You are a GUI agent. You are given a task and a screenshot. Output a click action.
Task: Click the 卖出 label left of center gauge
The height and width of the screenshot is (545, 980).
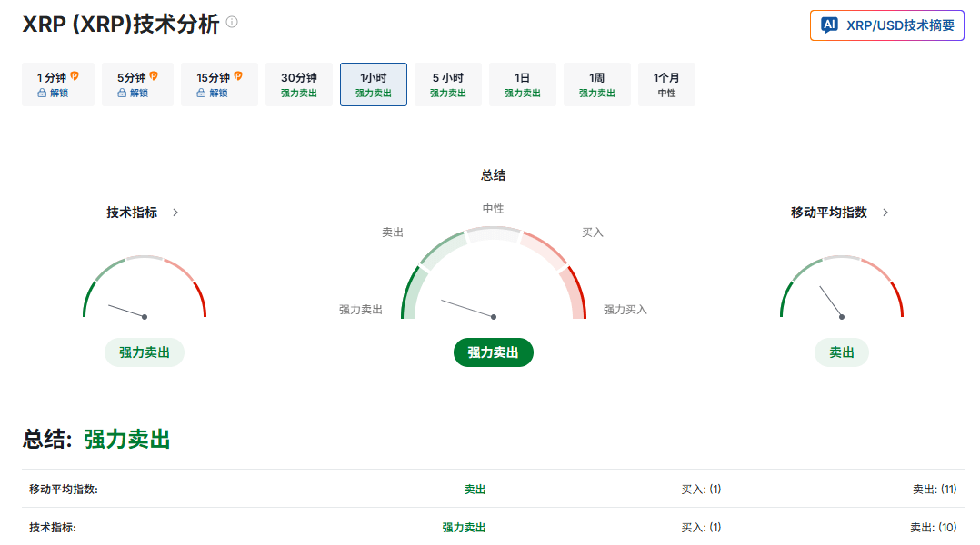393,233
